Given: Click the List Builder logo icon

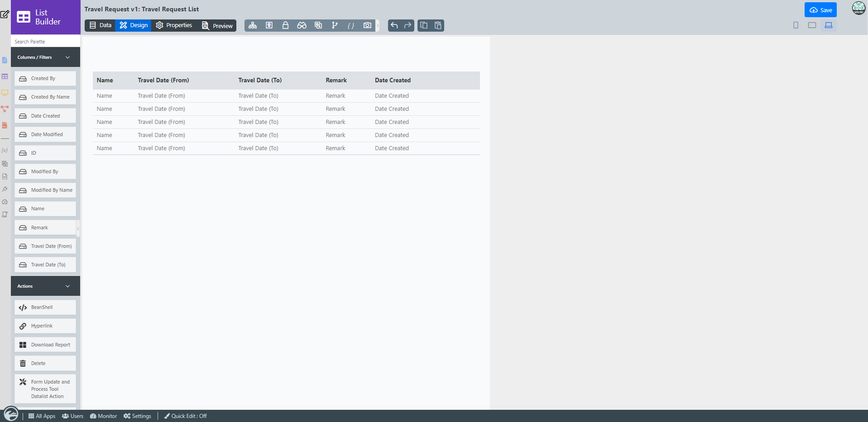Looking at the screenshot, I should (x=24, y=17).
